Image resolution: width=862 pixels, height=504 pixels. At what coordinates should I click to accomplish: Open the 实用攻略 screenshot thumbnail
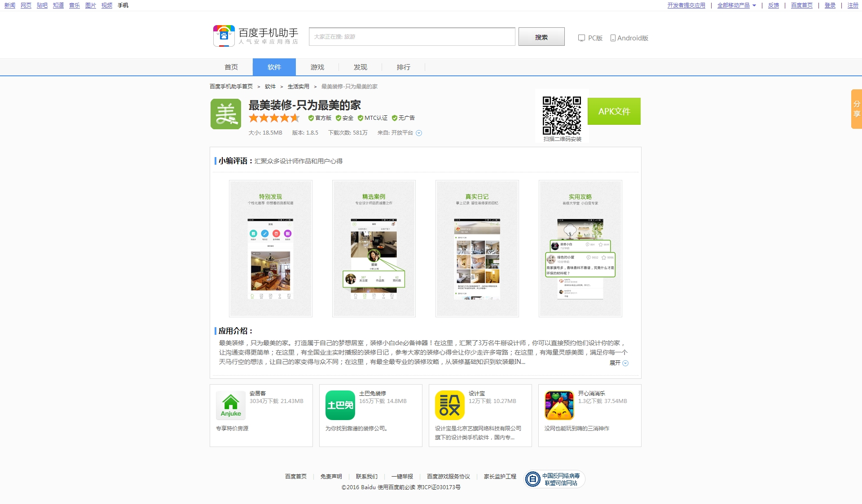(x=581, y=249)
